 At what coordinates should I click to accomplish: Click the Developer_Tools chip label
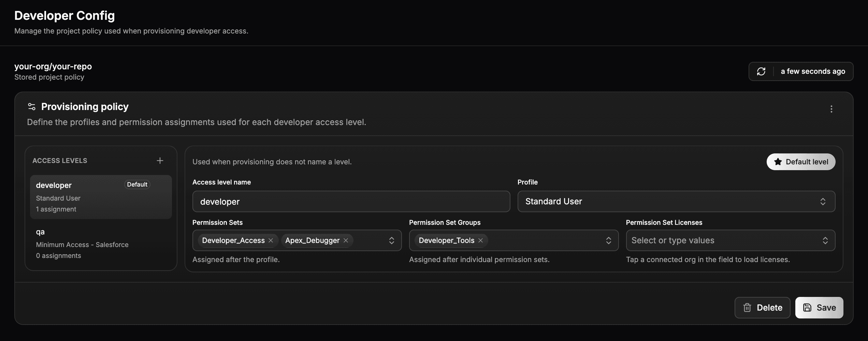[x=447, y=241]
